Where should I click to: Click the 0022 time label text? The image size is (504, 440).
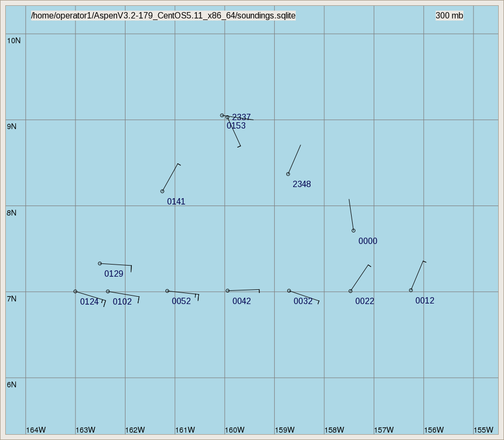pyautogui.click(x=364, y=301)
